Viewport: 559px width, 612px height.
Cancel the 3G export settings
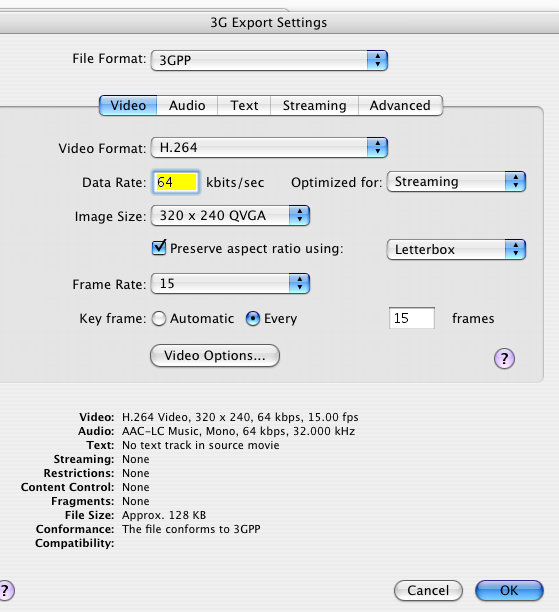point(428,591)
